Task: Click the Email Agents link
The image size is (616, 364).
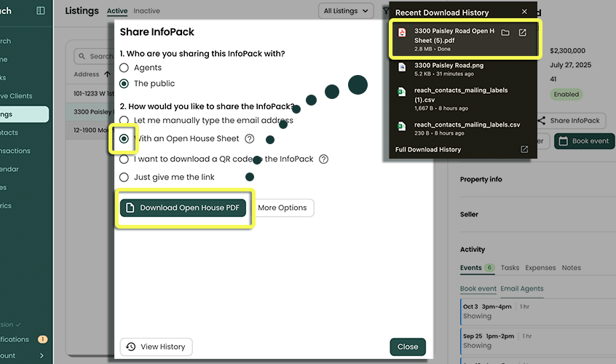Action: pyautogui.click(x=521, y=289)
